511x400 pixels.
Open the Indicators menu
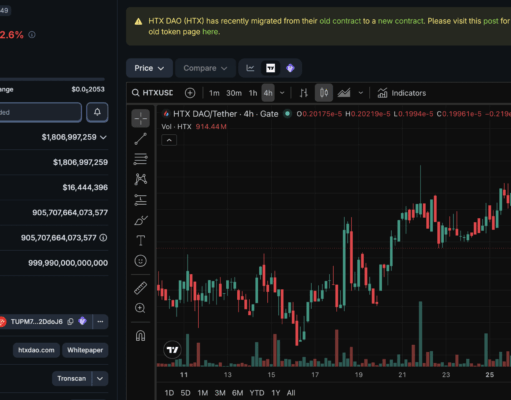[402, 93]
